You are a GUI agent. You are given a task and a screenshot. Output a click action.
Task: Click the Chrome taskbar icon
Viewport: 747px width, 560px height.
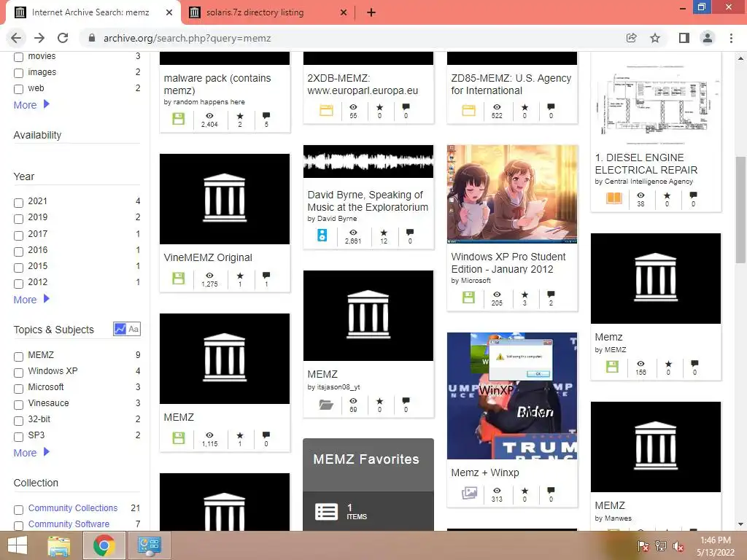(x=104, y=545)
